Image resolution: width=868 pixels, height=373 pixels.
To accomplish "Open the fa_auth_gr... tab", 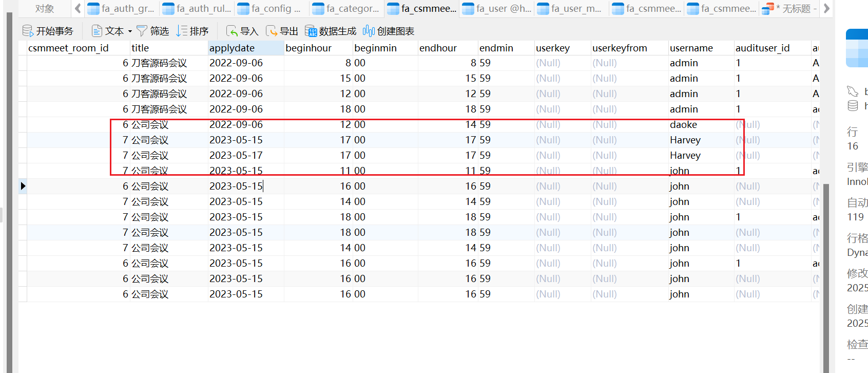I will 122,9.
